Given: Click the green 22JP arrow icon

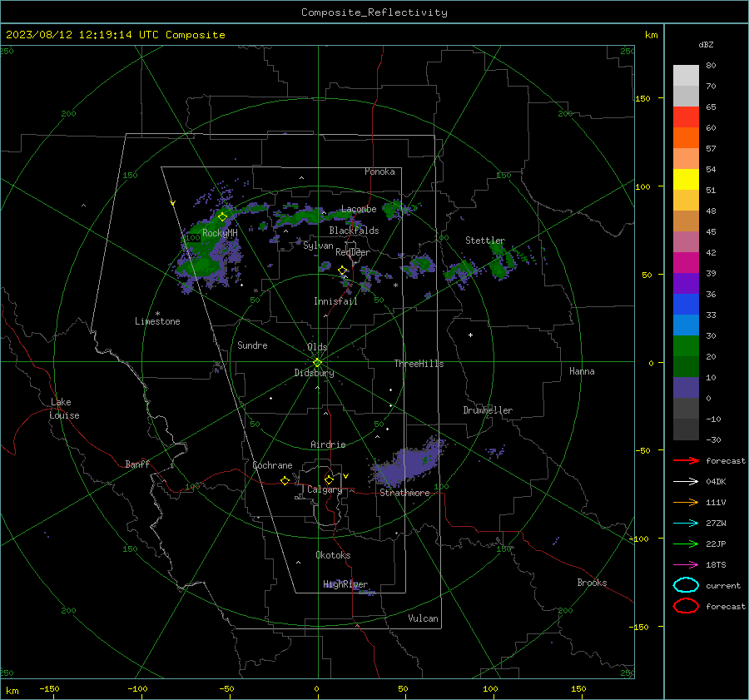Looking at the screenshot, I should (x=686, y=544).
